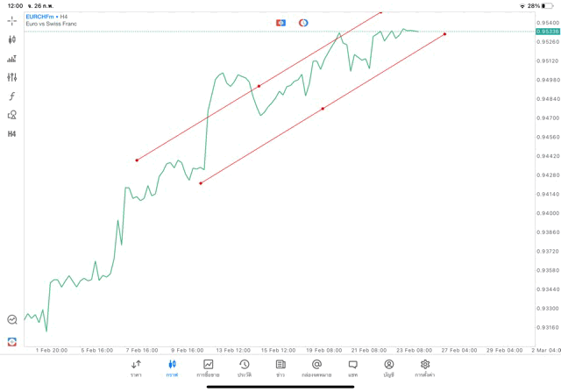The image size is (561, 392).
Task: Open the indicators function icon
Action: [12, 96]
